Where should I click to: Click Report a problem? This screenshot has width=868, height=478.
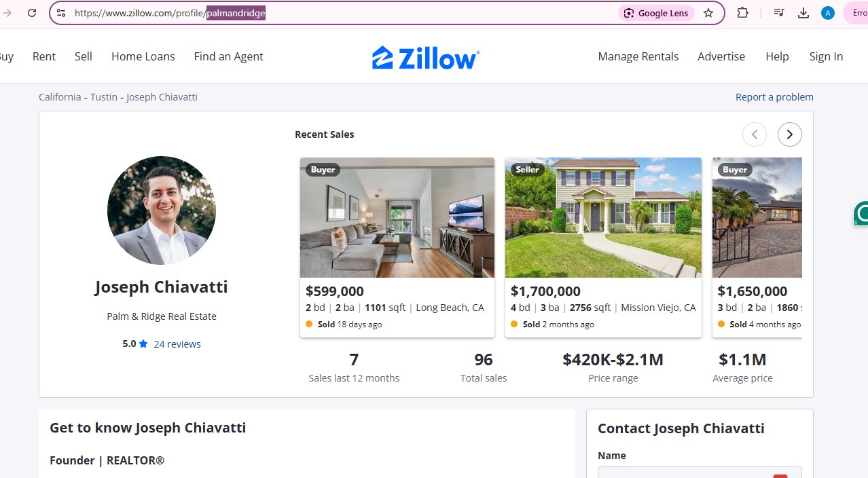(774, 96)
